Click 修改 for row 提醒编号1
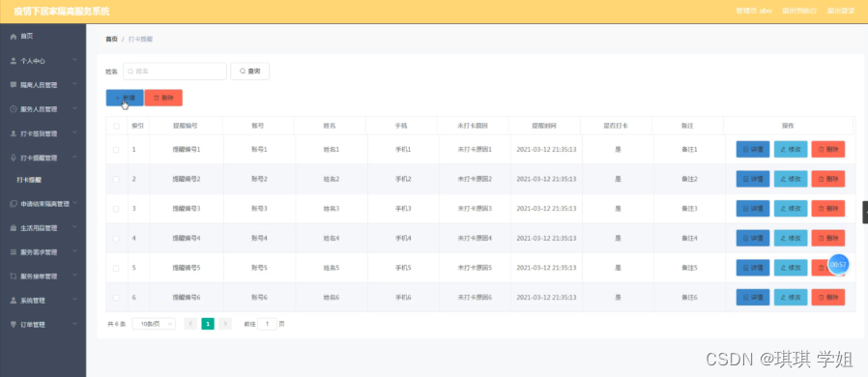This screenshot has width=868, height=377. tap(790, 150)
